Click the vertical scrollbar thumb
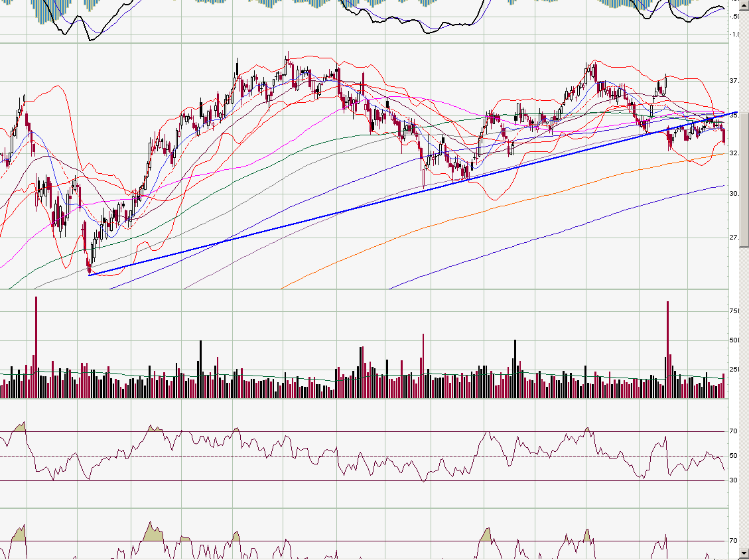749x560 pixels. coord(744,181)
